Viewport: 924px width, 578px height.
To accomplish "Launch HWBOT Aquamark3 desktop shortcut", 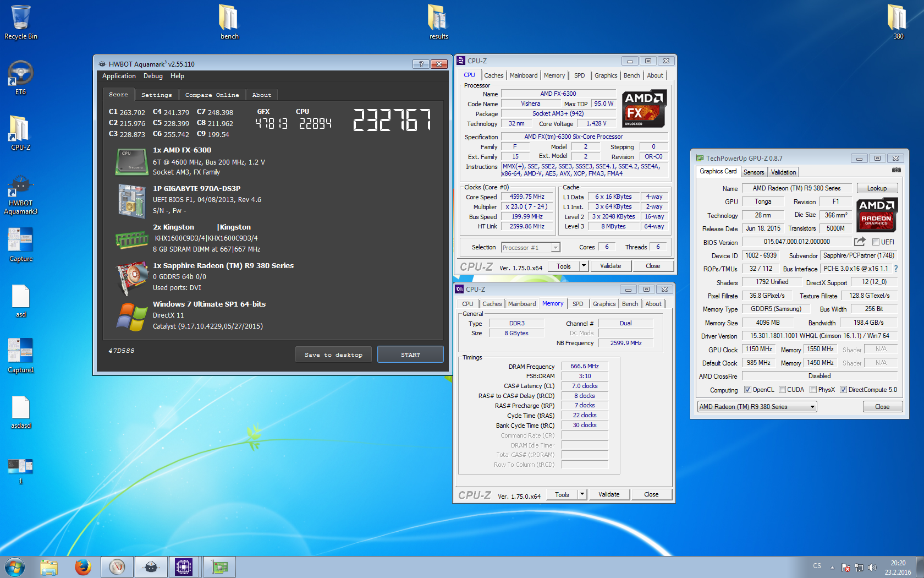I will (21, 195).
